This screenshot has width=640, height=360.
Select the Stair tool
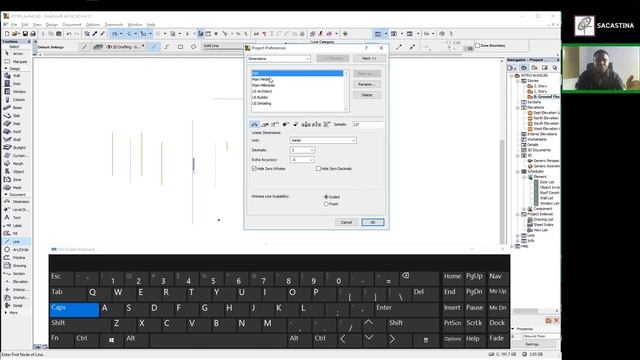click(x=16, y=124)
